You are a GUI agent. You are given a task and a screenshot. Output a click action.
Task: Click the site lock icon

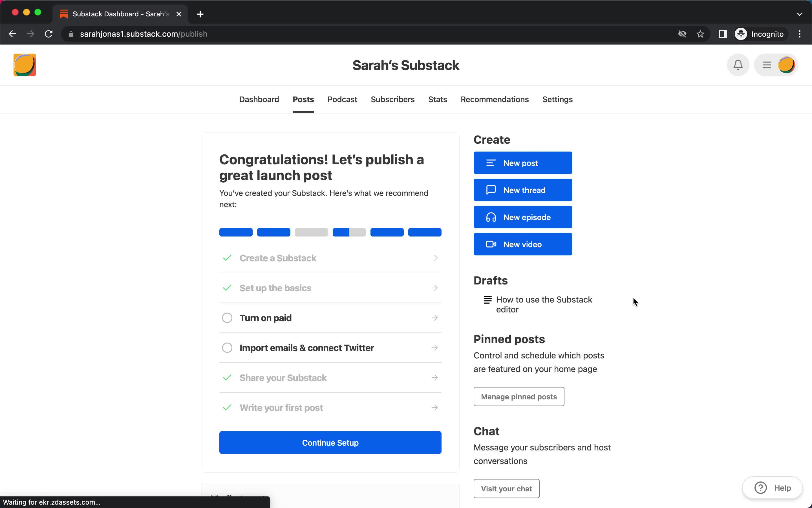point(71,34)
